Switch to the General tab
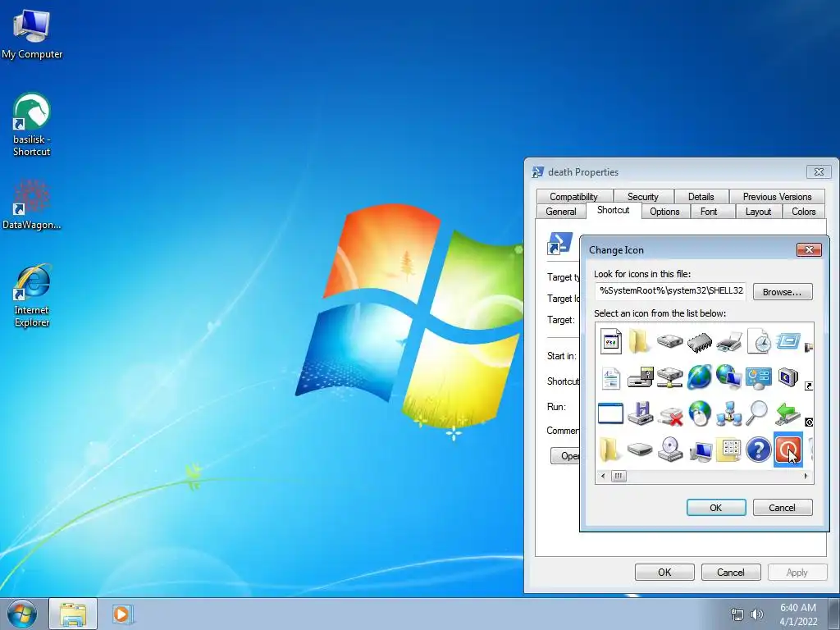Screen dimensions: 840x630 (561, 212)
